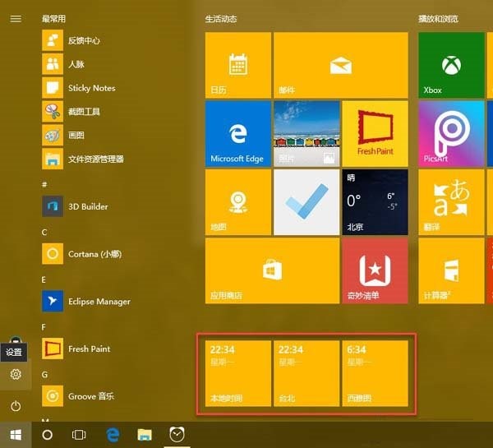Open the 日历 calendar tile
Viewport: 493px width, 448px height.
click(238, 65)
